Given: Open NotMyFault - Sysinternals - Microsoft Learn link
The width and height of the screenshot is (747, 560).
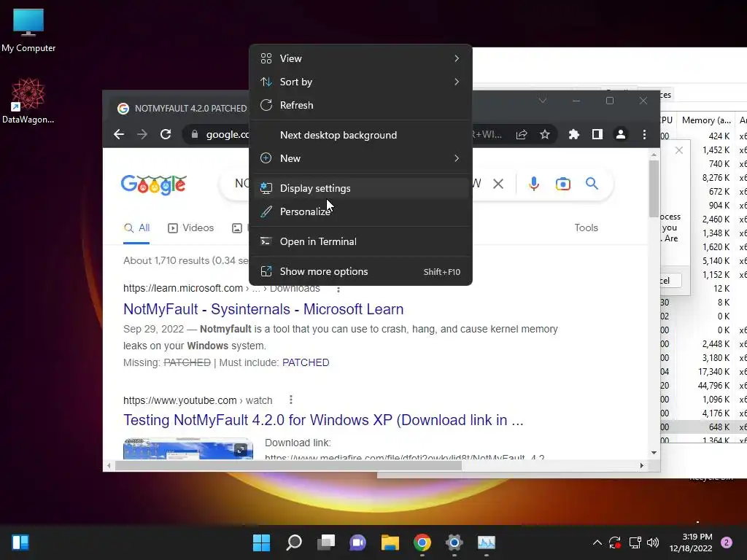Looking at the screenshot, I should [x=263, y=309].
